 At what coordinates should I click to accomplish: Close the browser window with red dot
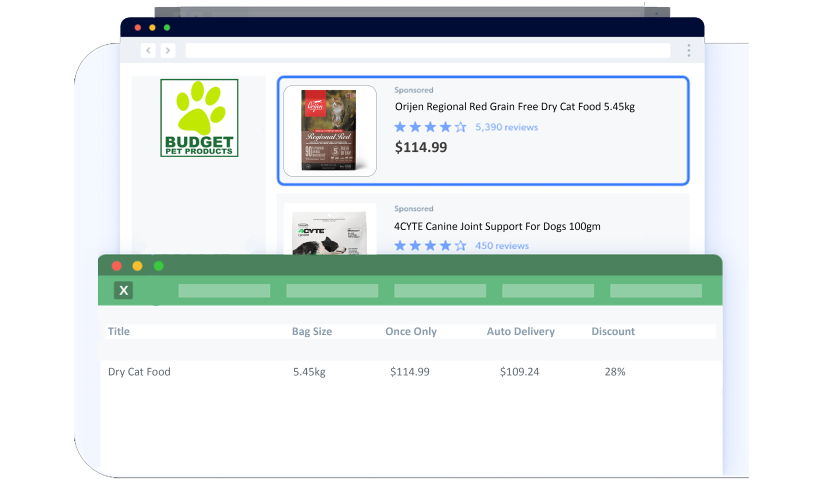(138, 27)
